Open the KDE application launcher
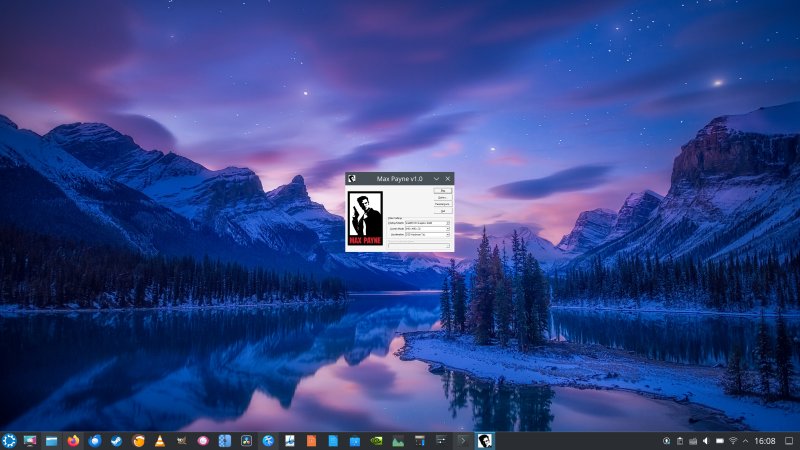Image resolution: width=800 pixels, height=450 pixels. click(9, 441)
